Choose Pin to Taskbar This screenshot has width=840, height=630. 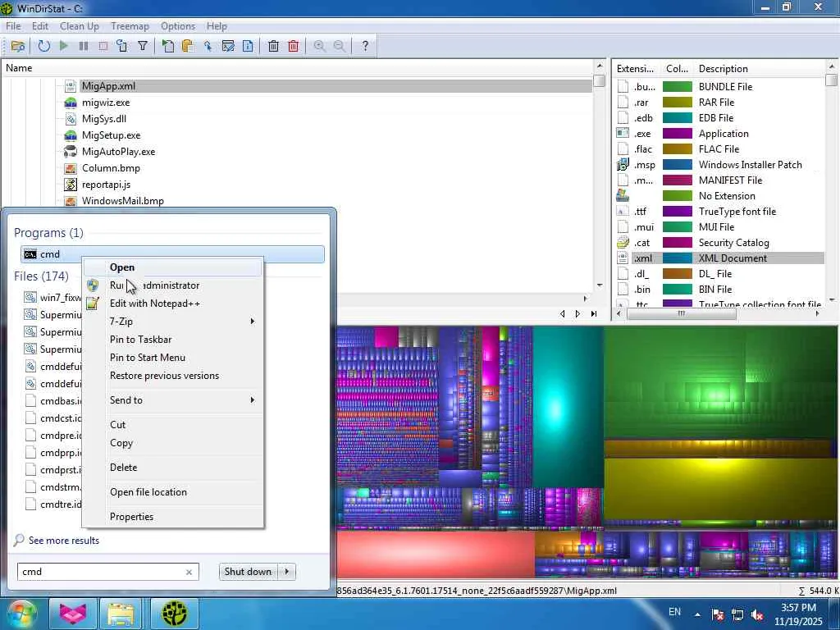coord(172,340)
